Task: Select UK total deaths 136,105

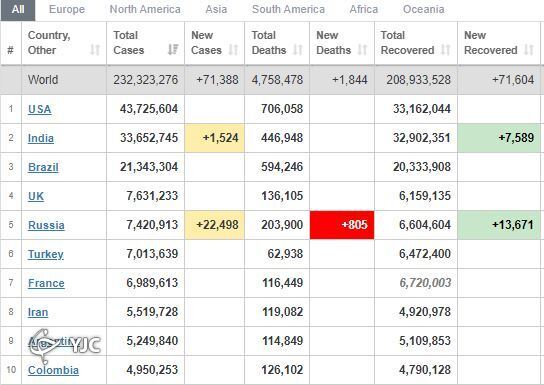Action: pyautogui.click(x=282, y=196)
